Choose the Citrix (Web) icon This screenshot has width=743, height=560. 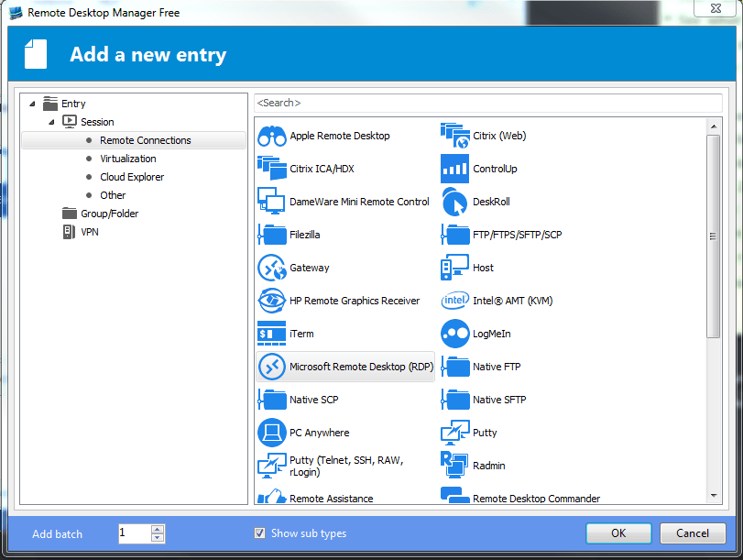tap(455, 136)
